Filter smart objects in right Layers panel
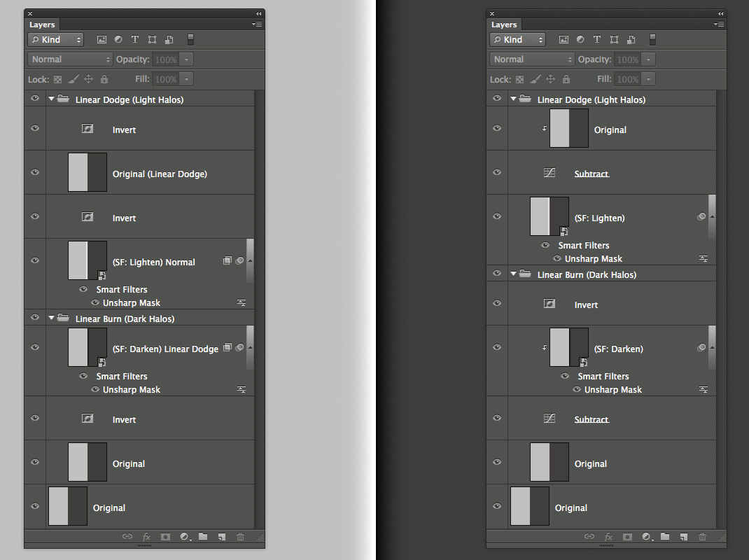Viewport: 749px width, 560px height. click(631, 40)
